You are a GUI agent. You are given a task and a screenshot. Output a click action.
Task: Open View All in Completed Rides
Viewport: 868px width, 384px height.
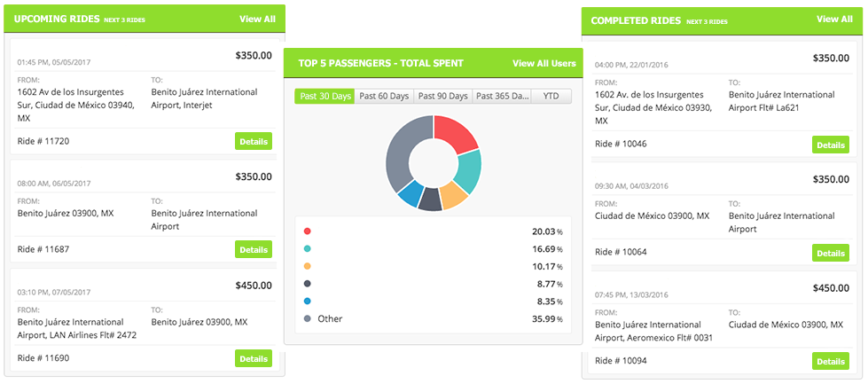834,20
